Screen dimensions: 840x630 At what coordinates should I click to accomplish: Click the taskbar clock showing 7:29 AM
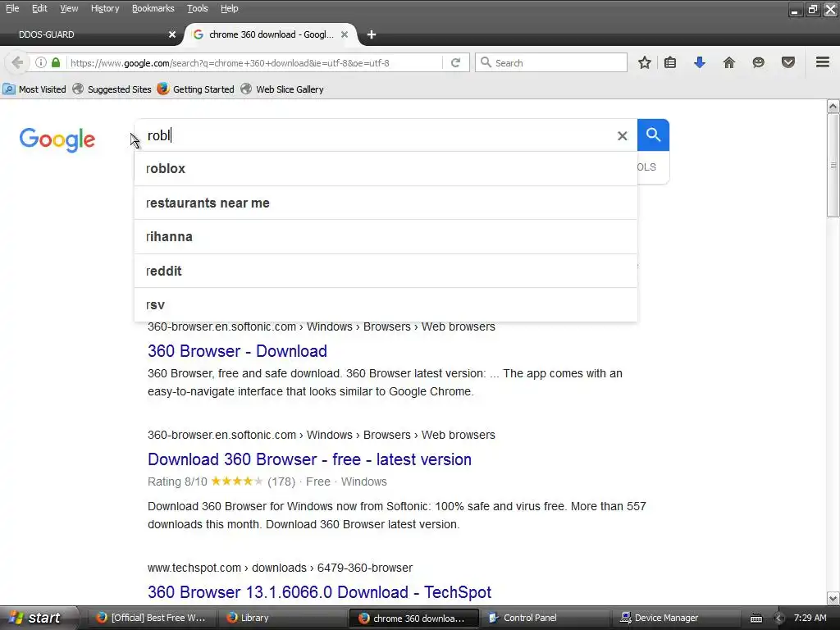point(810,618)
